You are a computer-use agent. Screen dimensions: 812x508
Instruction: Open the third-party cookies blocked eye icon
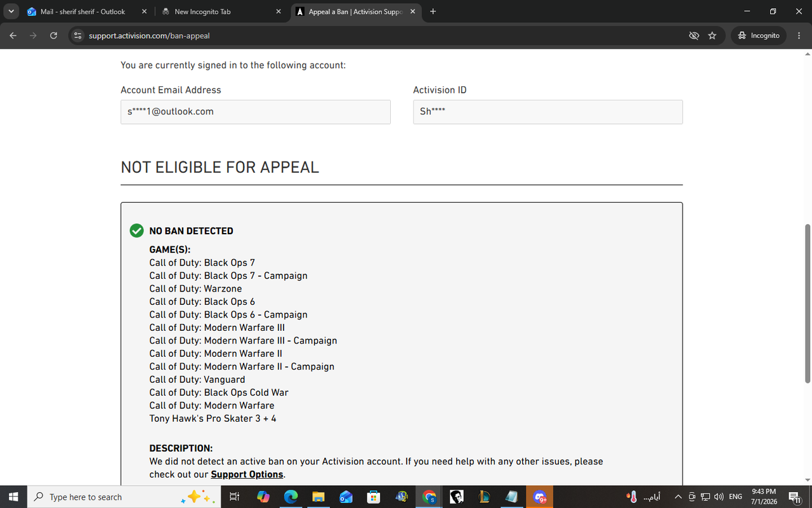[x=694, y=36]
